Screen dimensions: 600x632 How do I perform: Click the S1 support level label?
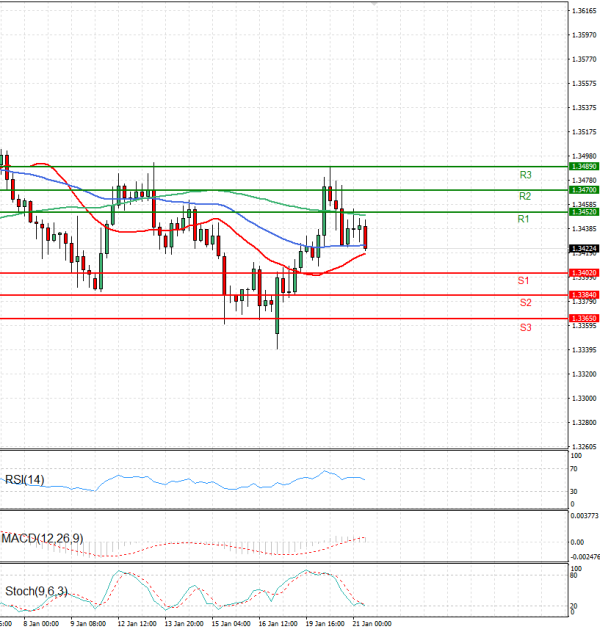click(524, 281)
